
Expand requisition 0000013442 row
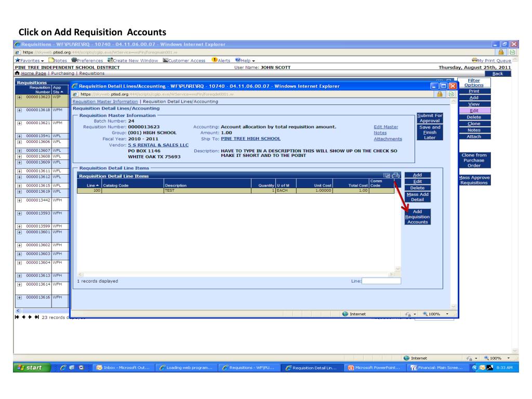pos(19,201)
